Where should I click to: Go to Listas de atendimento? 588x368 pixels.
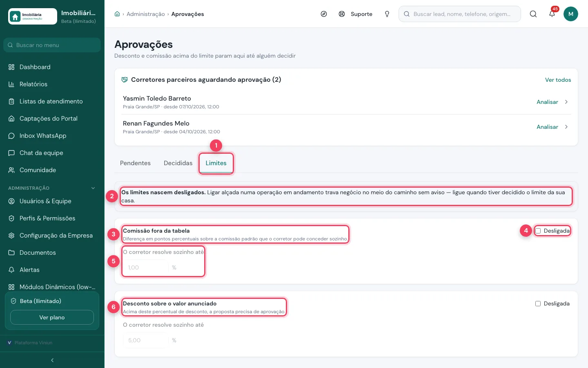click(x=52, y=101)
